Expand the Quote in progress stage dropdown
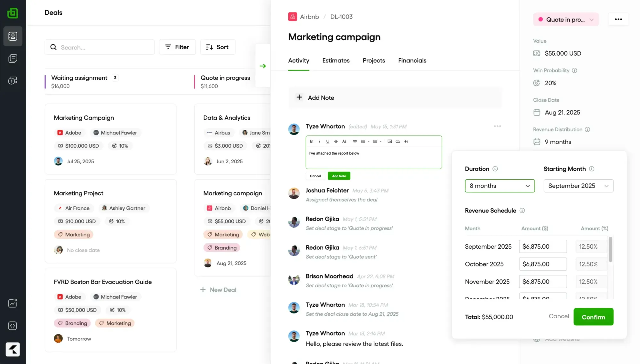 click(566, 19)
